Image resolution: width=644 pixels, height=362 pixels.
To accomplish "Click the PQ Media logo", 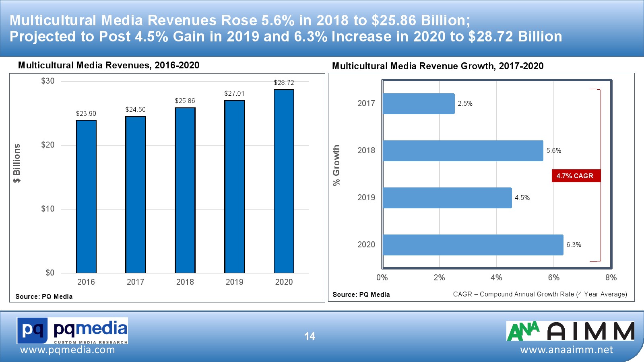I will click(72, 331).
